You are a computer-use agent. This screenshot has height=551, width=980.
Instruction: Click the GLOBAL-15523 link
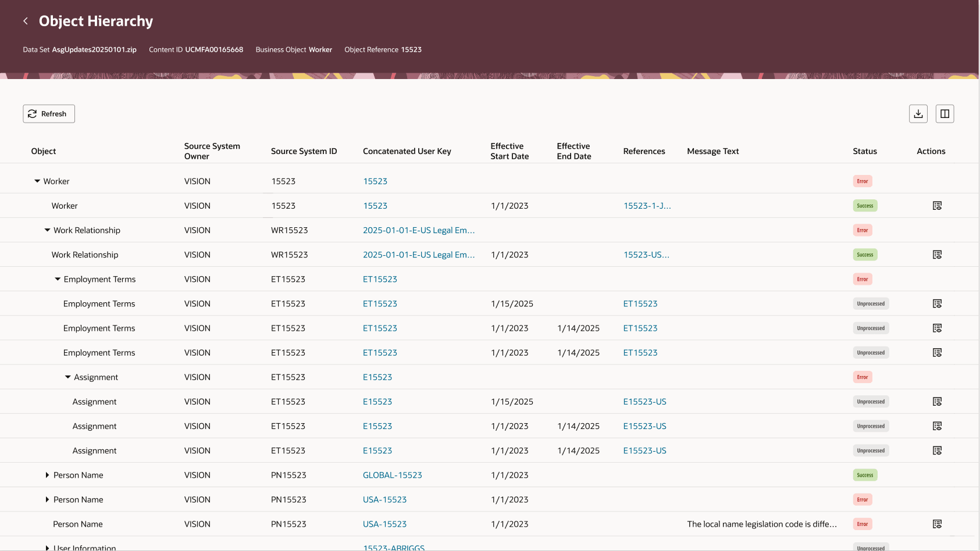(x=392, y=475)
